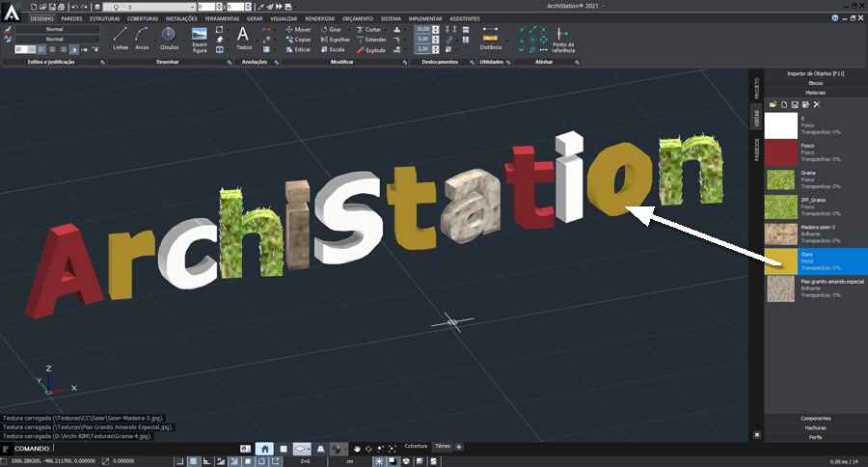Use the Esticar tool
The image size is (868, 467).
298,49
